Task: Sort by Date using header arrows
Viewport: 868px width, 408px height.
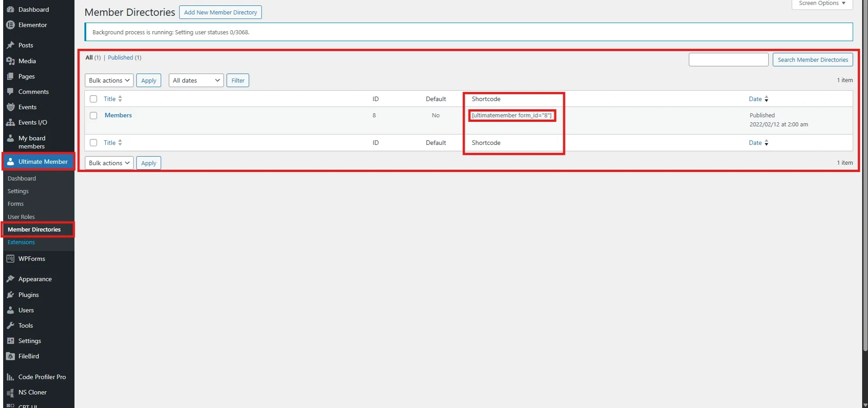Action: pyautogui.click(x=766, y=99)
